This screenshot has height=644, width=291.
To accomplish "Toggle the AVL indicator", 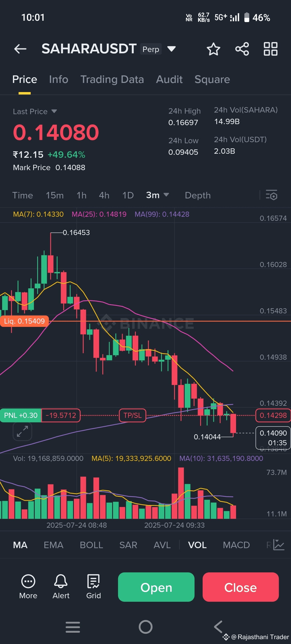I will [162, 545].
